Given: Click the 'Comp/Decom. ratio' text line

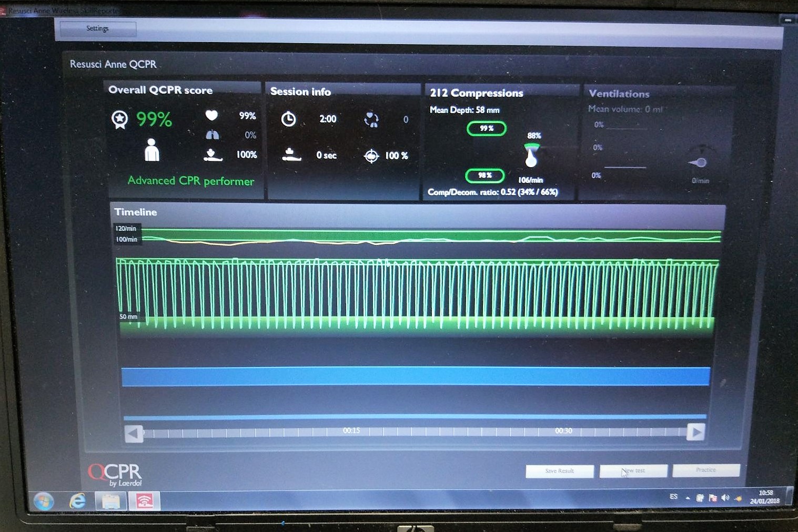Looking at the screenshot, I should [493, 192].
